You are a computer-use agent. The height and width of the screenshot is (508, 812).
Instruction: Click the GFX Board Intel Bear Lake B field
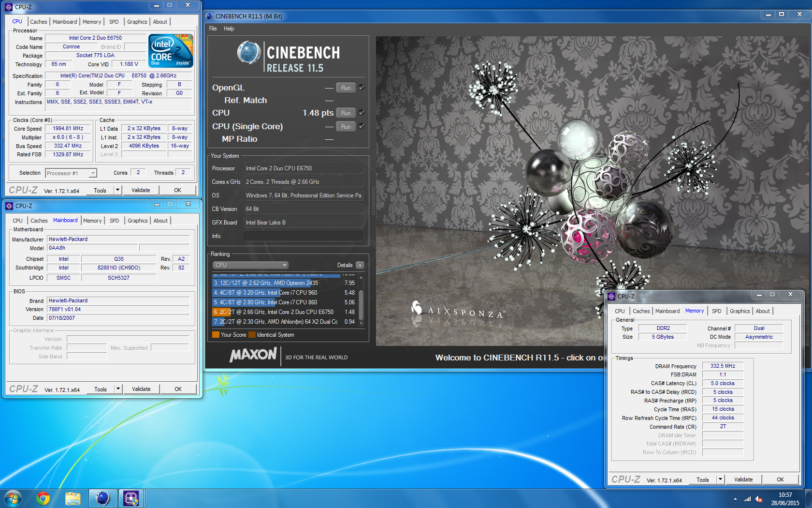(x=304, y=223)
